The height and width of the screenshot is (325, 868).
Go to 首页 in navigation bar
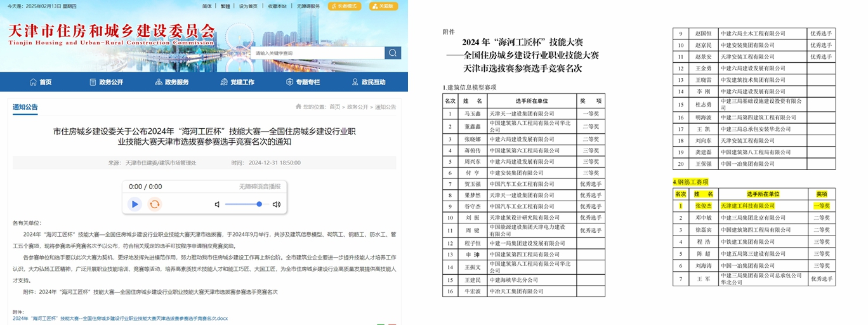(41, 82)
